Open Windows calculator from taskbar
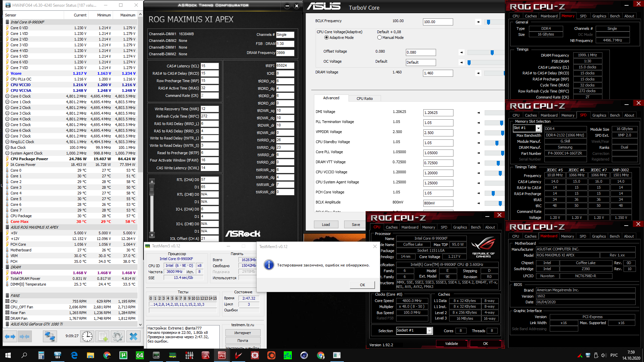644x362 pixels. click(x=41, y=355)
